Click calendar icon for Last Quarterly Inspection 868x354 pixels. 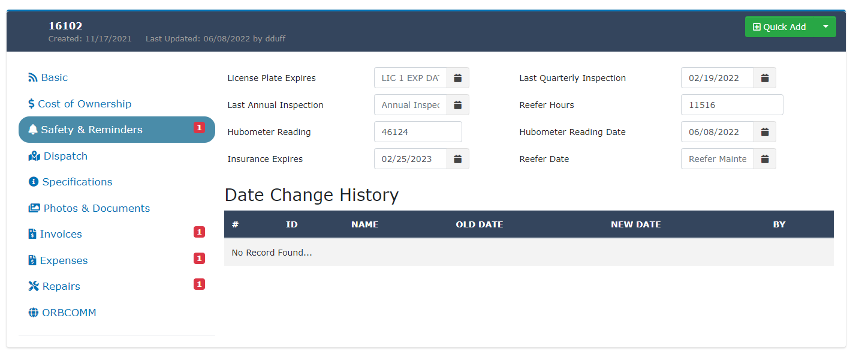pos(765,78)
